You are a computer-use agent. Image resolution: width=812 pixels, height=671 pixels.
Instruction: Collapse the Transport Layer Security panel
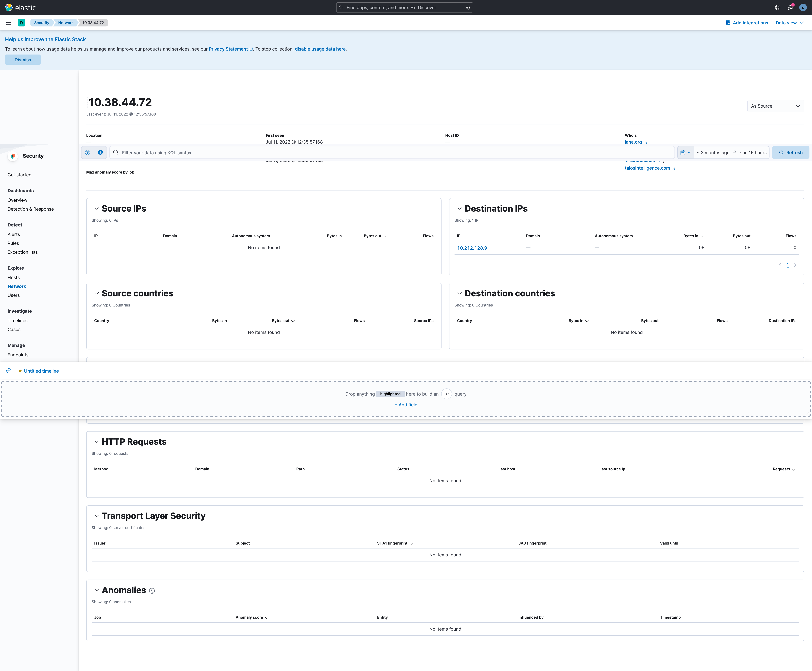coord(97,516)
